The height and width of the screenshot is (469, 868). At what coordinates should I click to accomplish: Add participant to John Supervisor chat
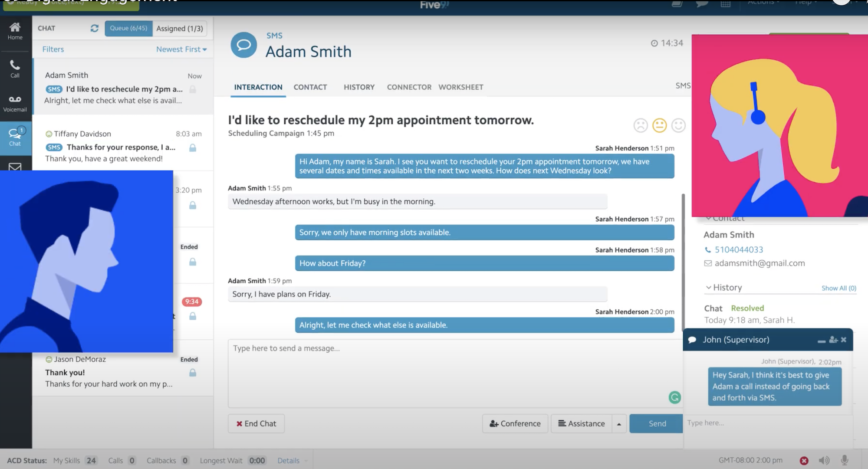pyautogui.click(x=833, y=340)
